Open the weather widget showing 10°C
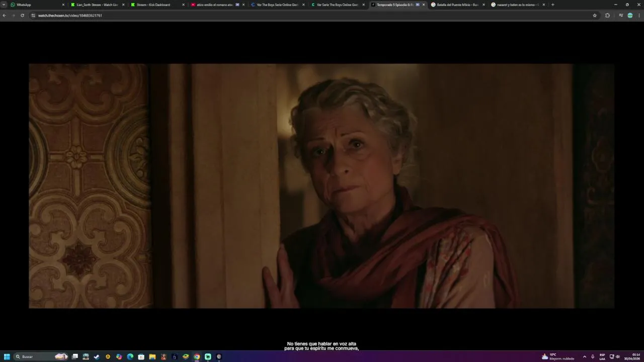 [x=557, y=356]
